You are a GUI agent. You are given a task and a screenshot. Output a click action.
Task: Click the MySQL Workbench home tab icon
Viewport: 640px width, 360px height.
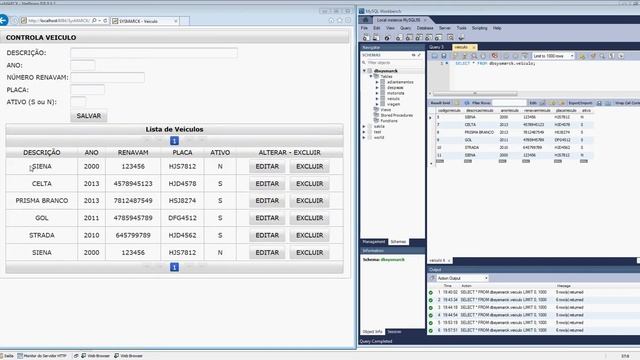pos(366,20)
